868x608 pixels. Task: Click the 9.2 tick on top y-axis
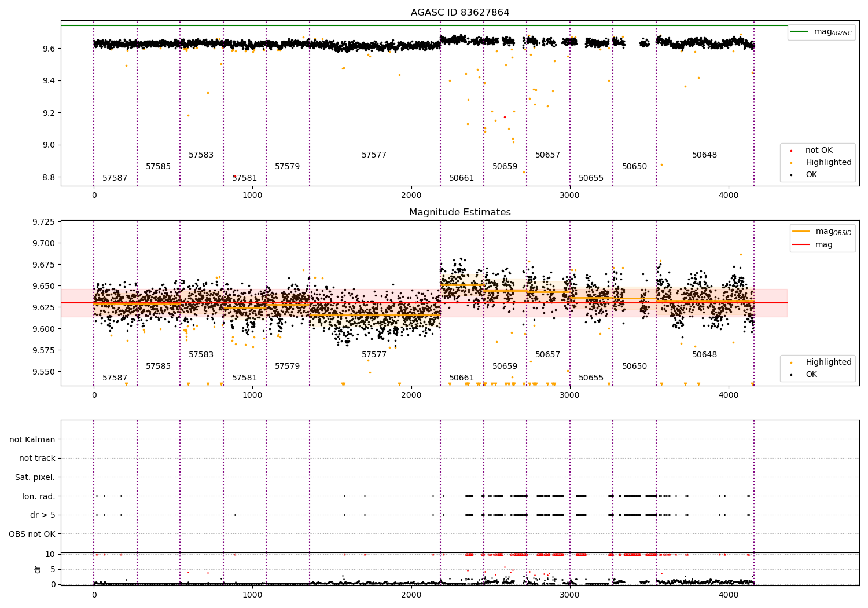pos(49,113)
